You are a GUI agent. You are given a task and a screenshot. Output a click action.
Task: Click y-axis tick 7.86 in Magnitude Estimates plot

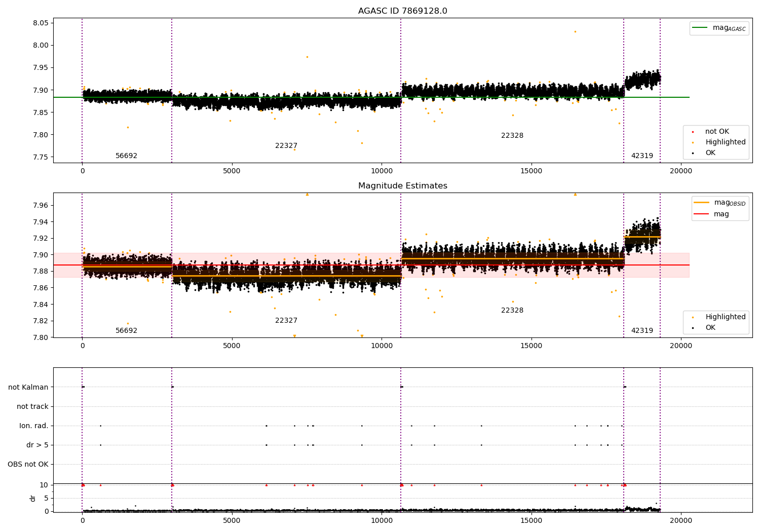(41, 288)
